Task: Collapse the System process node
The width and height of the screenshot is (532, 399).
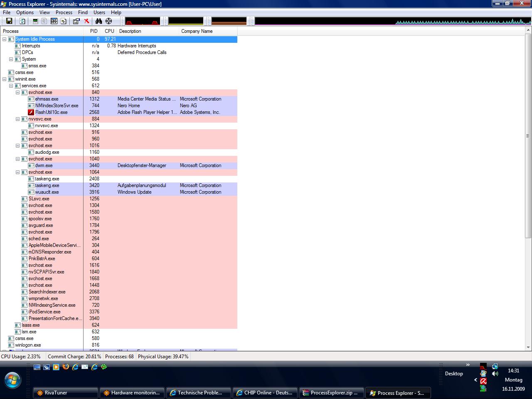Action: tap(11, 59)
